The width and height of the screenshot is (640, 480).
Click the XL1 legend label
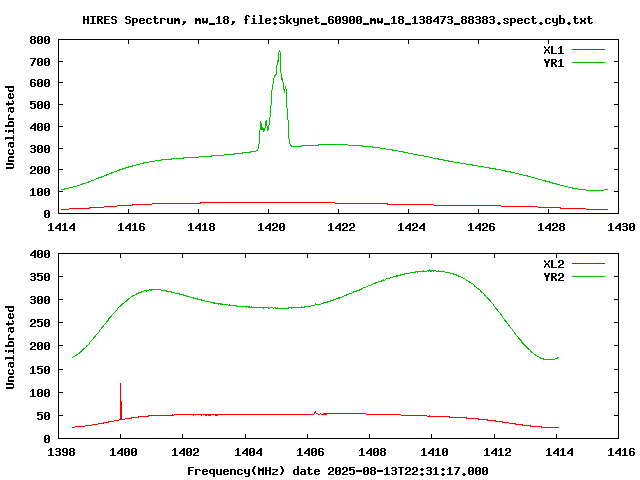553,50
